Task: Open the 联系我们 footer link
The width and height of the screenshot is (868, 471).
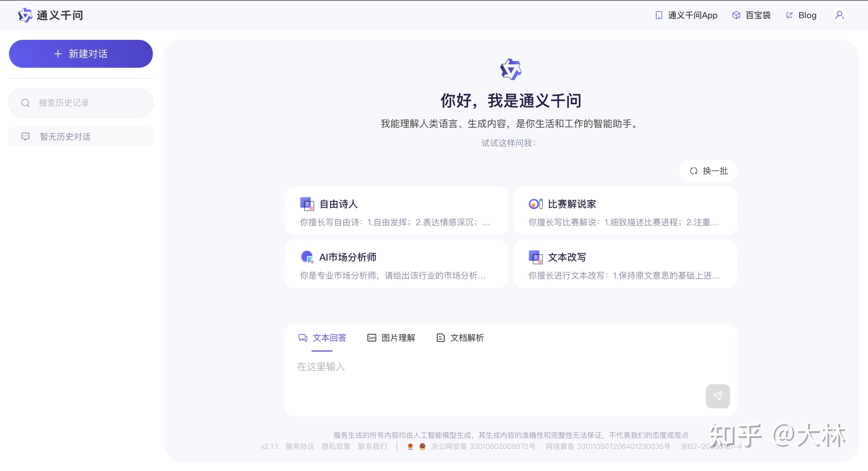Action: [x=372, y=447]
